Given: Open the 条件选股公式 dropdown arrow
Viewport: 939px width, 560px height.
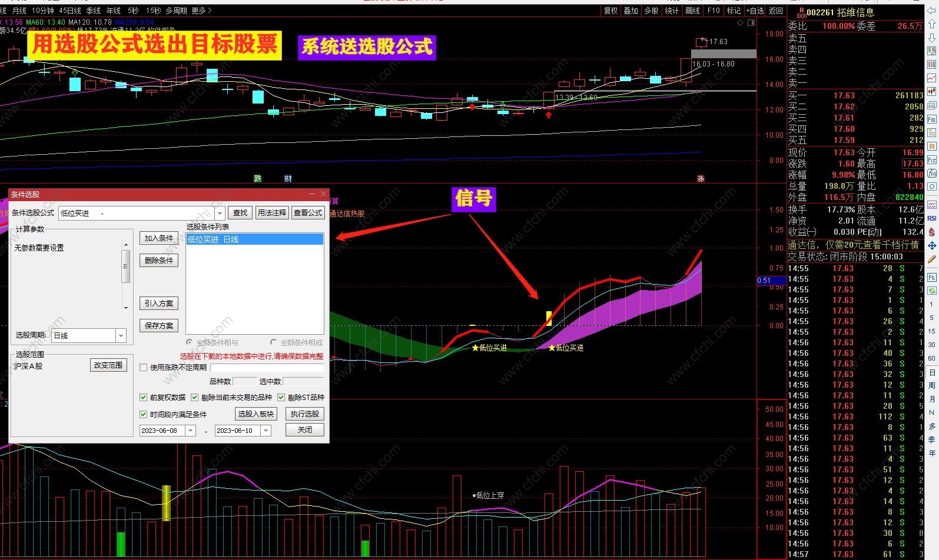Looking at the screenshot, I should (220, 213).
